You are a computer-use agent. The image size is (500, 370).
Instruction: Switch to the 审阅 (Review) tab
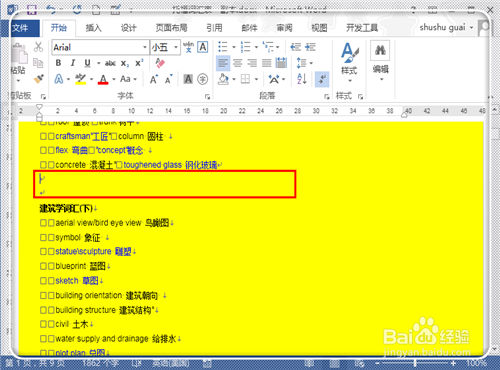pyautogui.click(x=284, y=28)
